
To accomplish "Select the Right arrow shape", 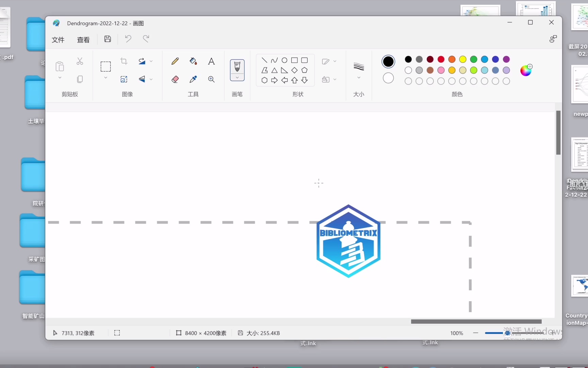I will pyautogui.click(x=274, y=80).
